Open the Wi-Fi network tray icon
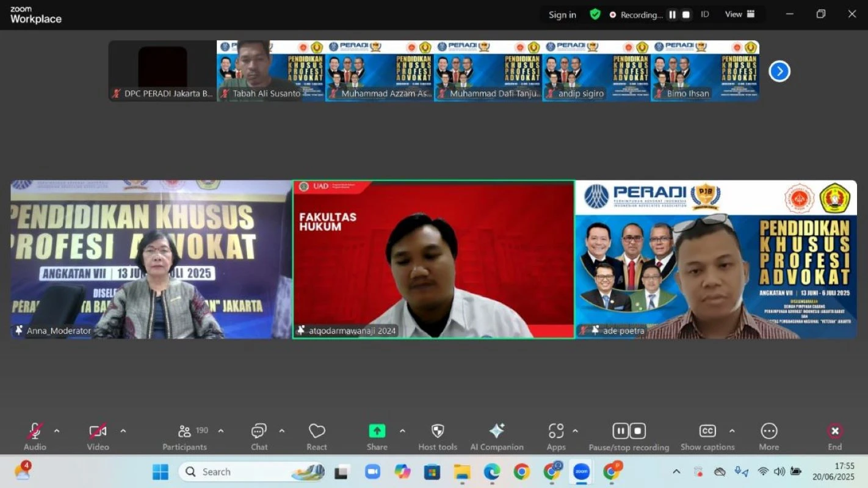The image size is (868, 488). pos(763,472)
